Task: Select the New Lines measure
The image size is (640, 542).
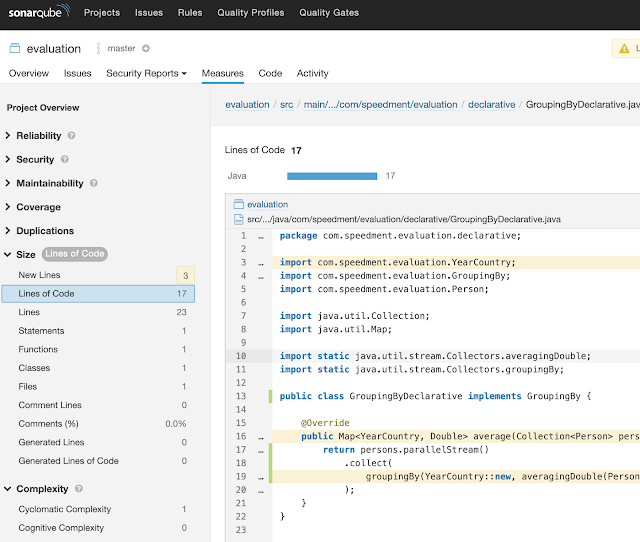Action: point(40,275)
